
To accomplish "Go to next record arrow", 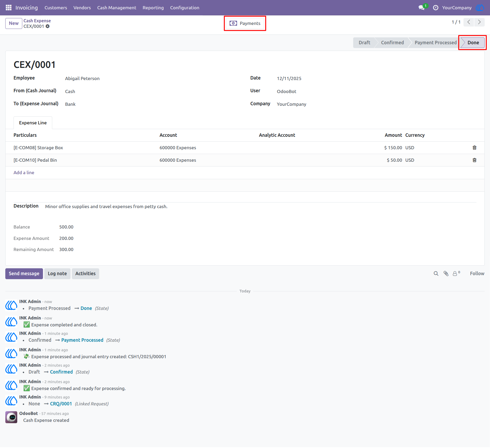I will [479, 22].
